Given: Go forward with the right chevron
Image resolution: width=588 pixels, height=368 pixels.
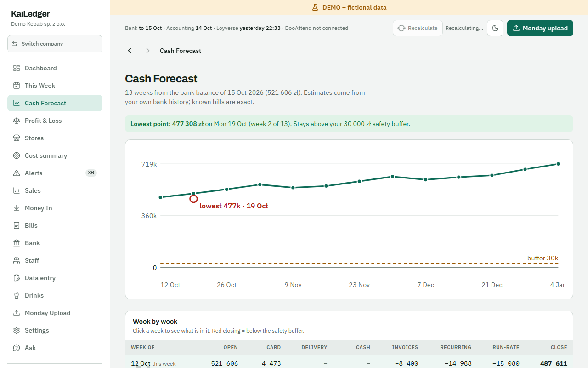Looking at the screenshot, I should (147, 51).
